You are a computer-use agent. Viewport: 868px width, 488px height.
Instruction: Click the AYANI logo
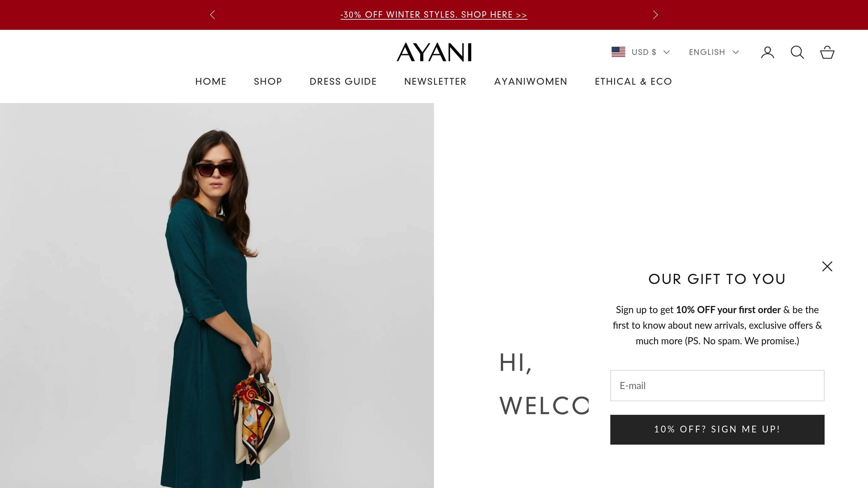(x=434, y=52)
